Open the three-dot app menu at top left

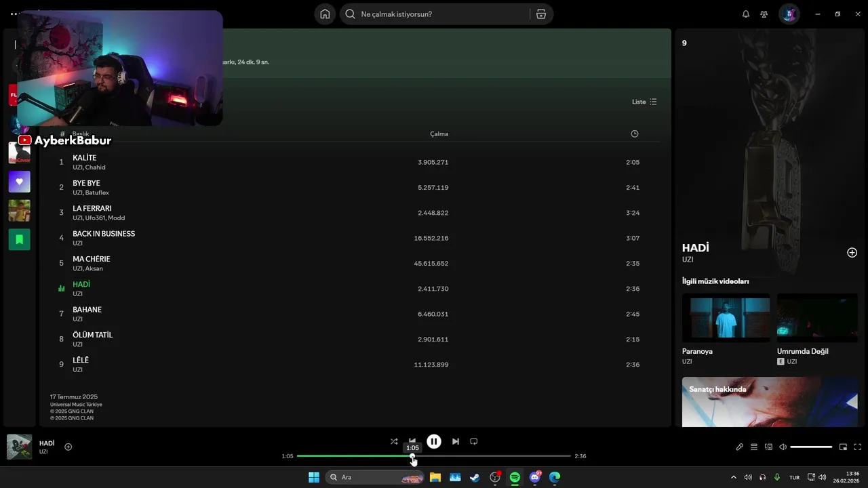click(15, 14)
